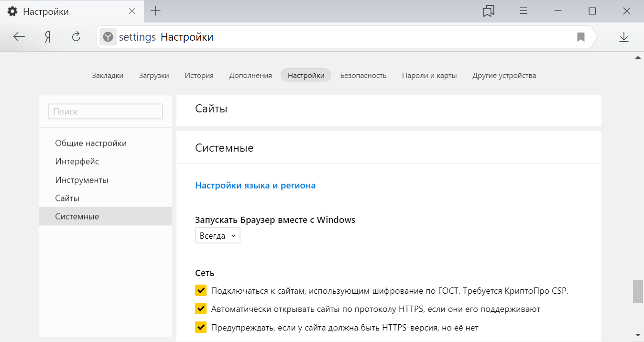Screen dimensions: 644x342
Task: Select Инструменты in sidebar
Action: pyautogui.click(x=106, y=180)
